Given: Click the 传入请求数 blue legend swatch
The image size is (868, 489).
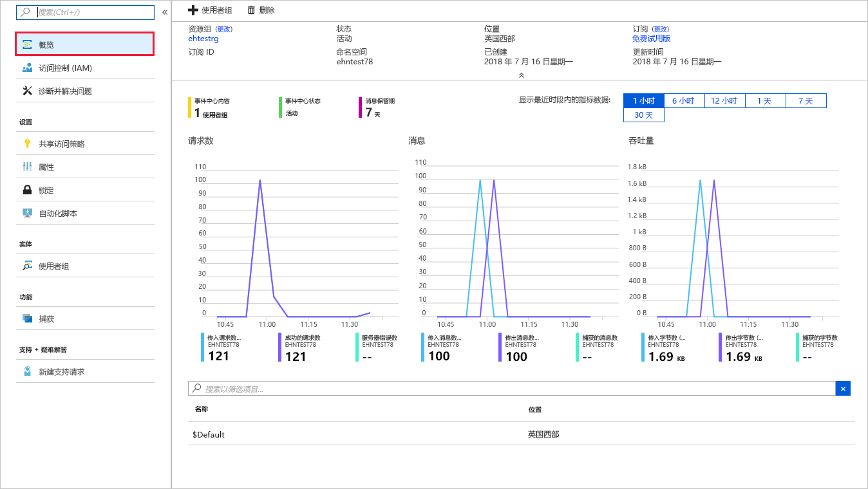Looking at the screenshot, I should (203, 347).
